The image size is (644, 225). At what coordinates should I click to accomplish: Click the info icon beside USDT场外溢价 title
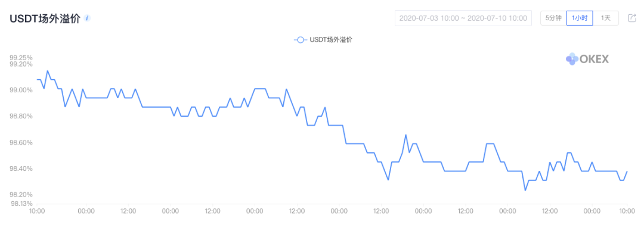tap(87, 18)
